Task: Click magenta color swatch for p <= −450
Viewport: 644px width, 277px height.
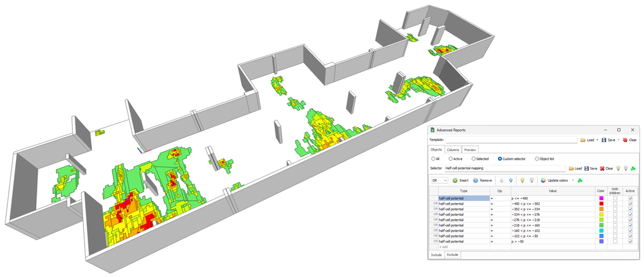Action: click(x=601, y=198)
